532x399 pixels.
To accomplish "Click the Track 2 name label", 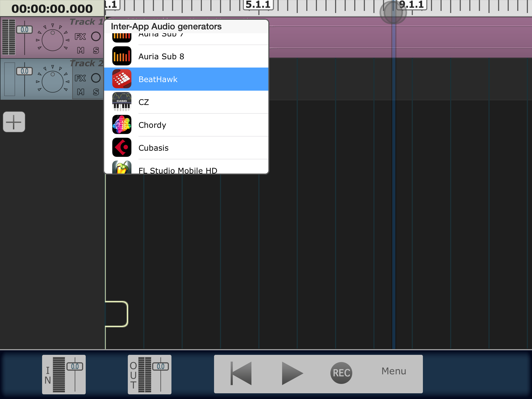I will point(87,63).
